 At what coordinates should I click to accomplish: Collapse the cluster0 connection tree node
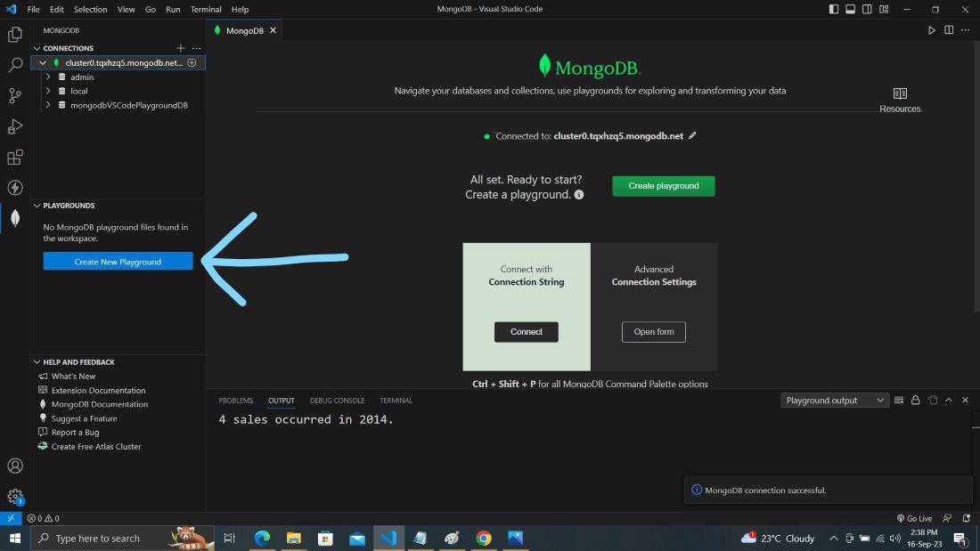click(x=43, y=62)
